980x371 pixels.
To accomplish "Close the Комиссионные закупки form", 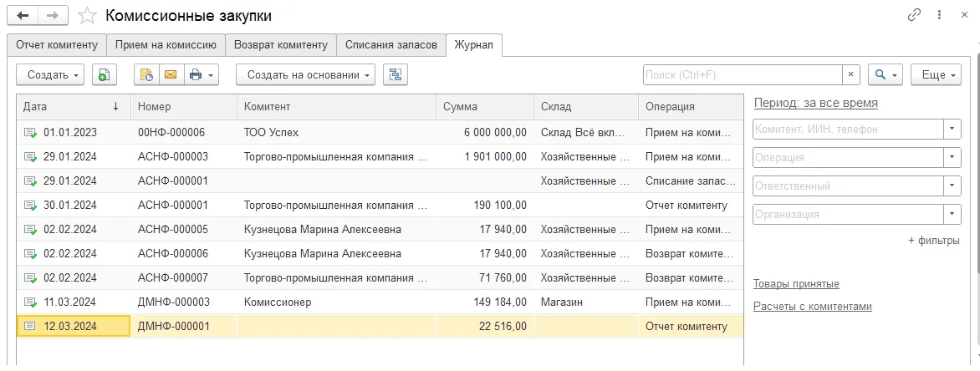I will tap(964, 14).
